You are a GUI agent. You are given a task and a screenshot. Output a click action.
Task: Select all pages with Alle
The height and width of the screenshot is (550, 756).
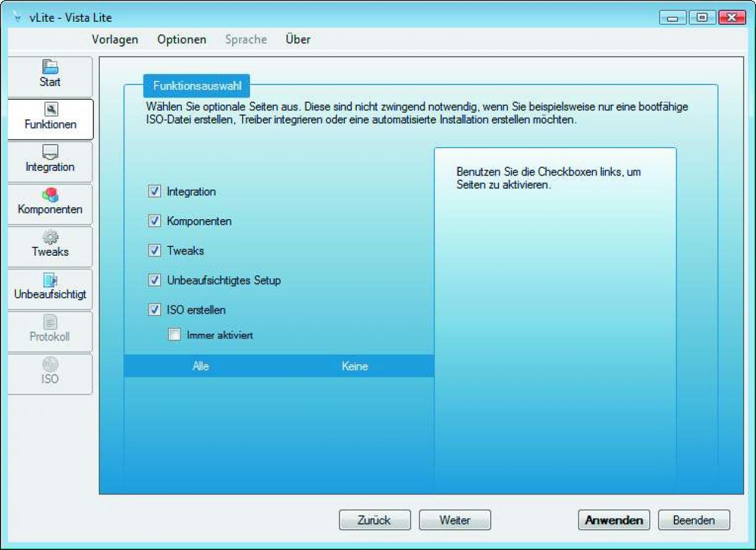(201, 366)
